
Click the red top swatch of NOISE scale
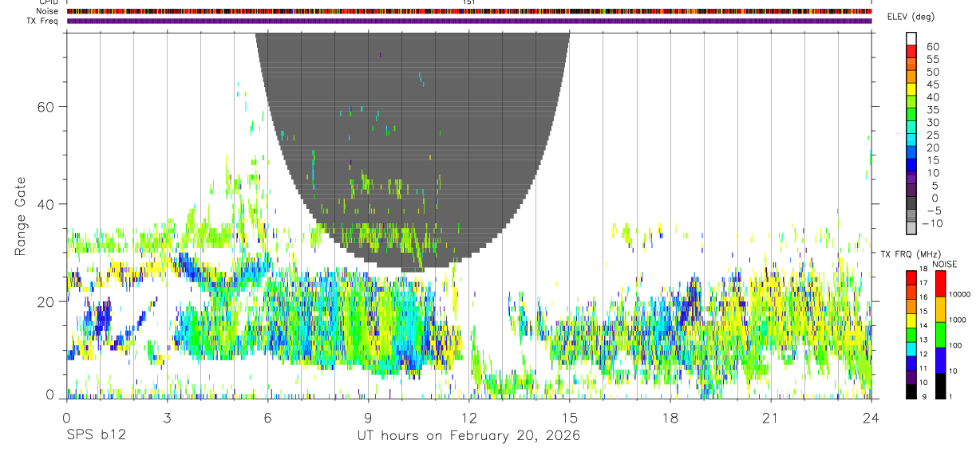click(x=940, y=283)
